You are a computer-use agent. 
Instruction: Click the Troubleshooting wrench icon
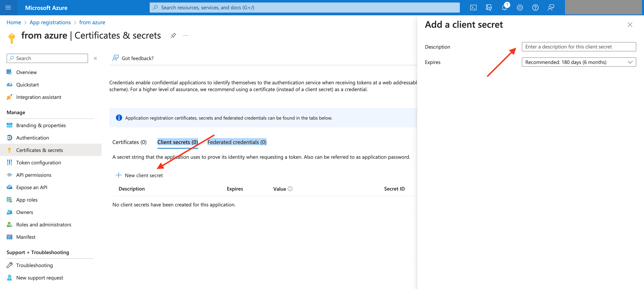9,265
